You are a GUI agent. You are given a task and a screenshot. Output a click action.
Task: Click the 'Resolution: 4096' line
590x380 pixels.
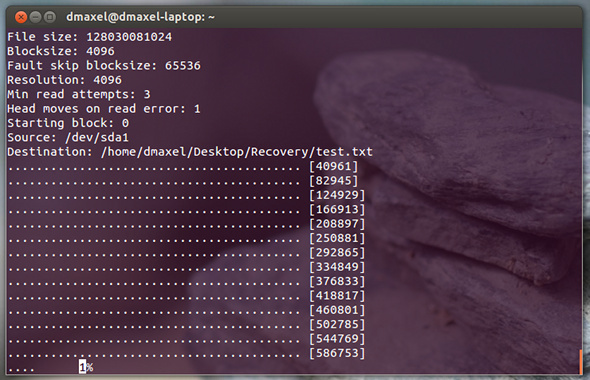pyautogui.click(x=64, y=80)
